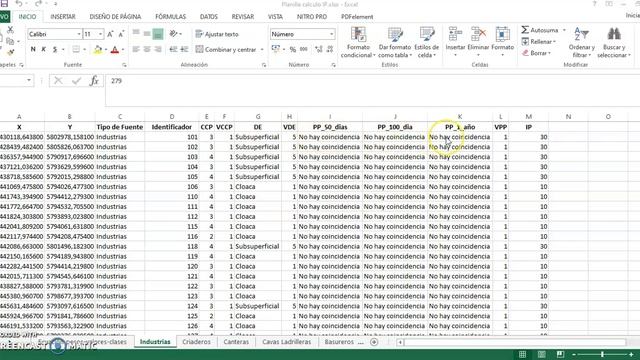Decrease font size with the small A icon
This screenshot has height=360, width=640.
[121, 34]
